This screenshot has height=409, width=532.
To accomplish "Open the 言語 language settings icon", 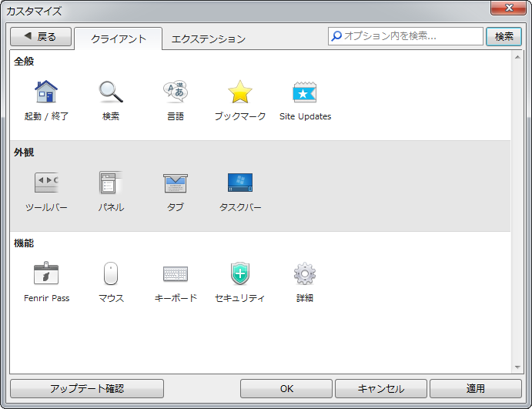I will pos(176,92).
